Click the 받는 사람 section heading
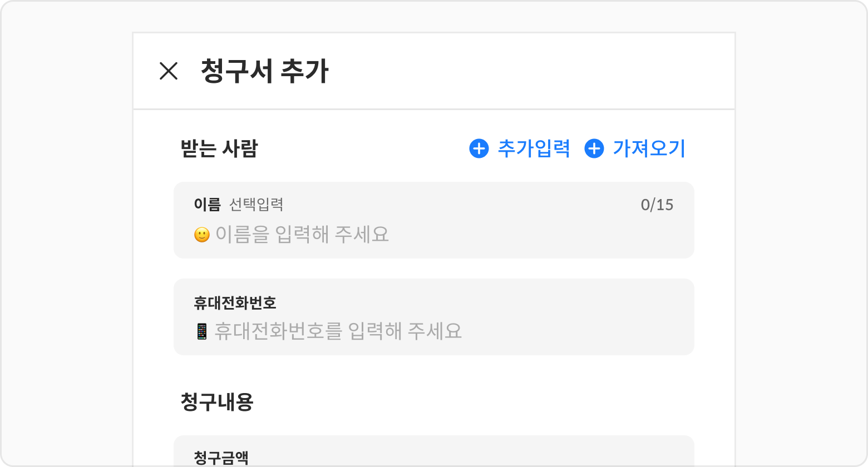The image size is (868, 467). click(219, 148)
